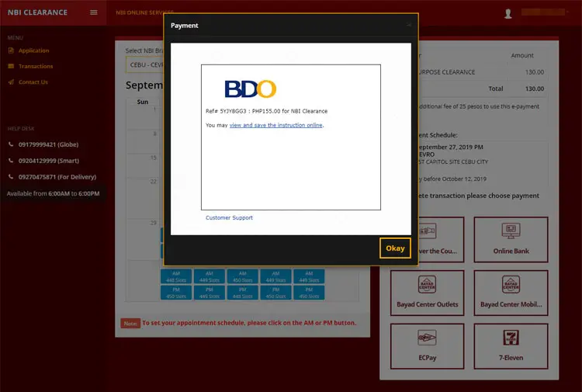Click the Ref# 5YJY8GG3 payment reference text
Viewport: 582px width, 392px height.
coord(266,111)
